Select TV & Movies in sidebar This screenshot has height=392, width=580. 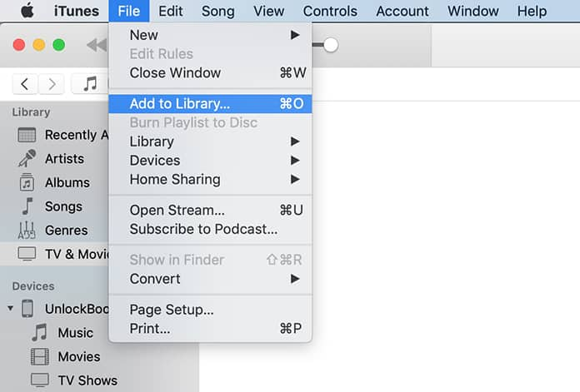point(55,254)
